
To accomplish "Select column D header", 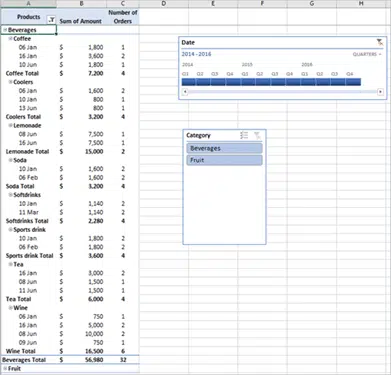I will (164, 4).
